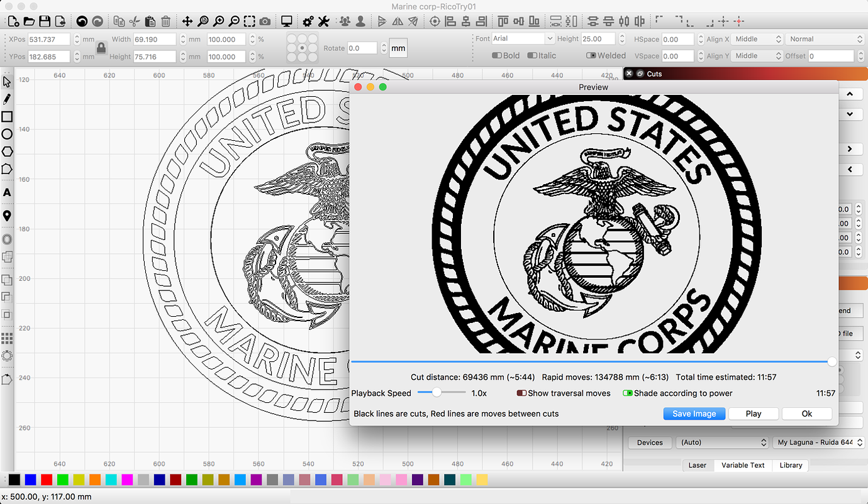
Task: Toggle the mm units button
Action: (x=398, y=48)
